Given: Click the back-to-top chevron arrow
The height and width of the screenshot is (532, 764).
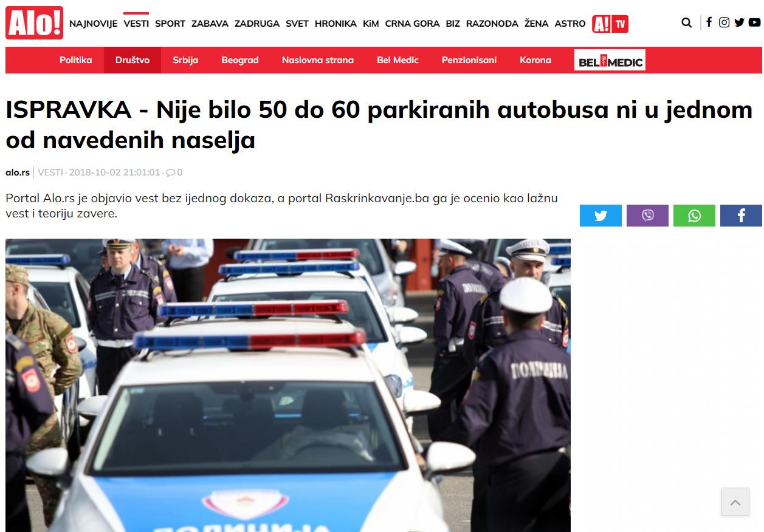Looking at the screenshot, I should point(735,502).
